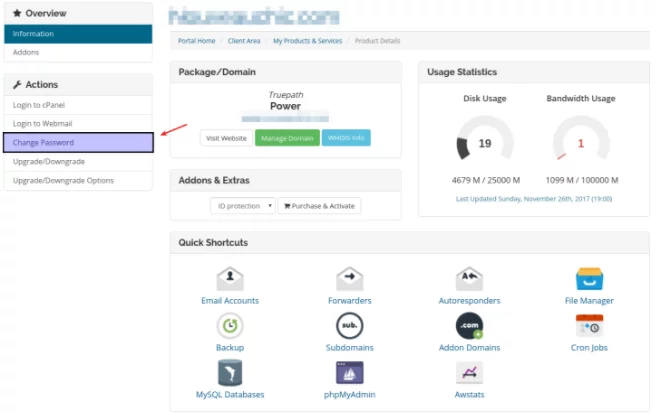Open the Backup shortcut icon
Screen dimensions: 656x417
(230, 326)
